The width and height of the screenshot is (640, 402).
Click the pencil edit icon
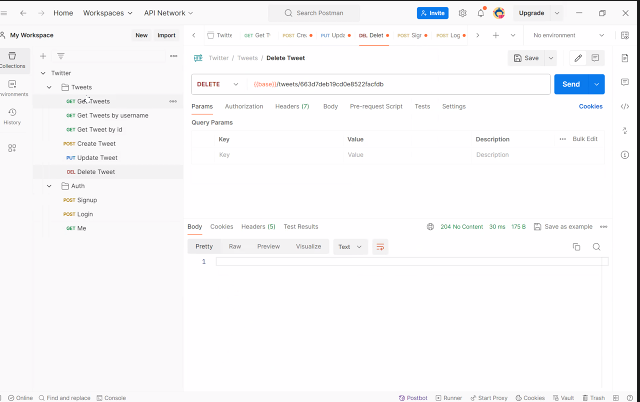tap(578, 58)
